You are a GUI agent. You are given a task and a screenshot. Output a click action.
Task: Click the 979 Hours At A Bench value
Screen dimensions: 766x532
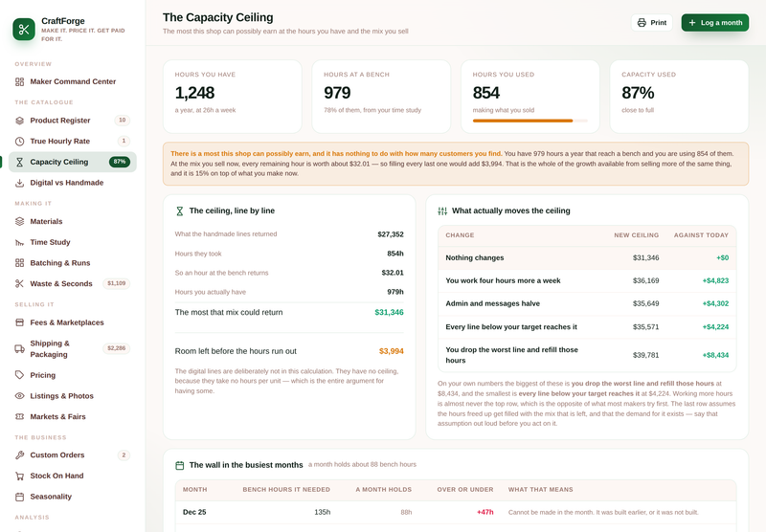point(337,93)
